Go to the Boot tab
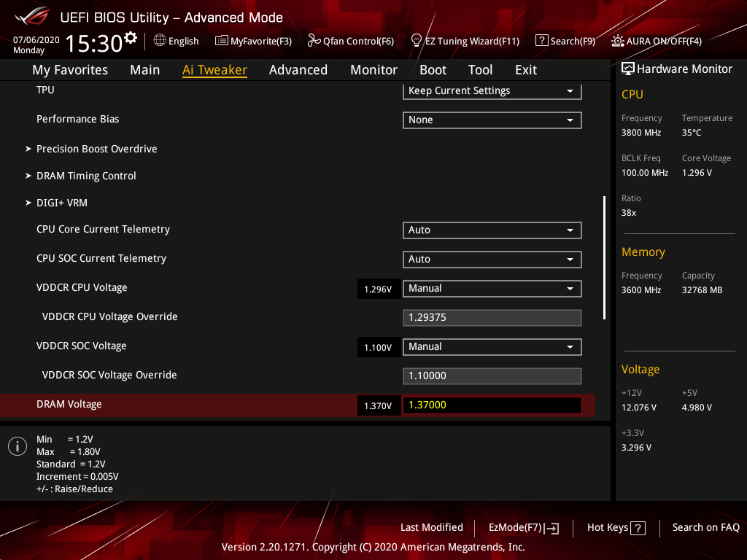The image size is (747, 560). (433, 70)
